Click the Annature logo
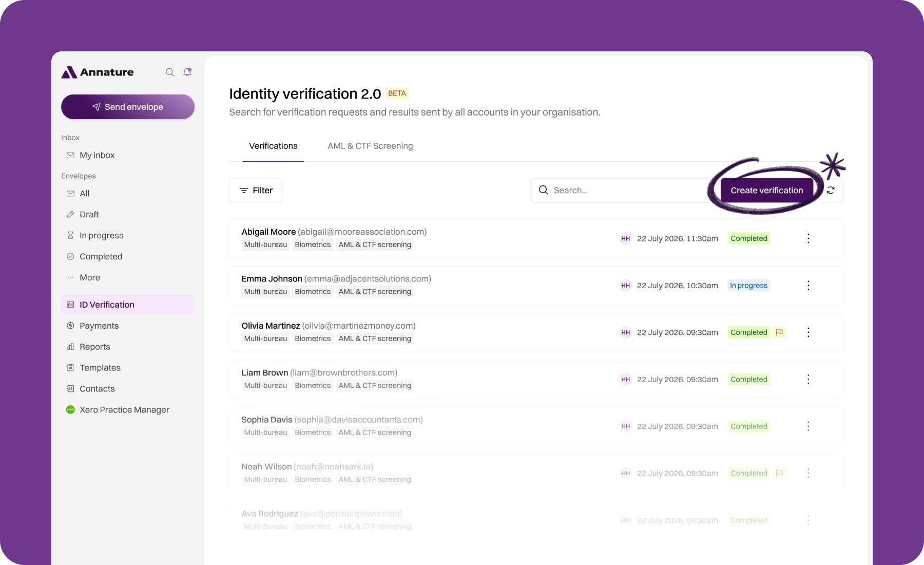Screen dimensions: 924x565 [x=98, y=72]
